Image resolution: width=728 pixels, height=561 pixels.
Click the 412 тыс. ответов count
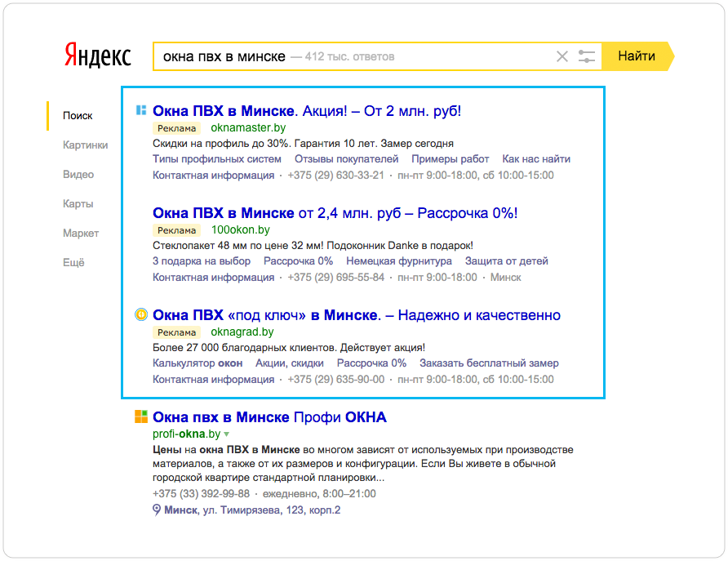coord(349,56)
